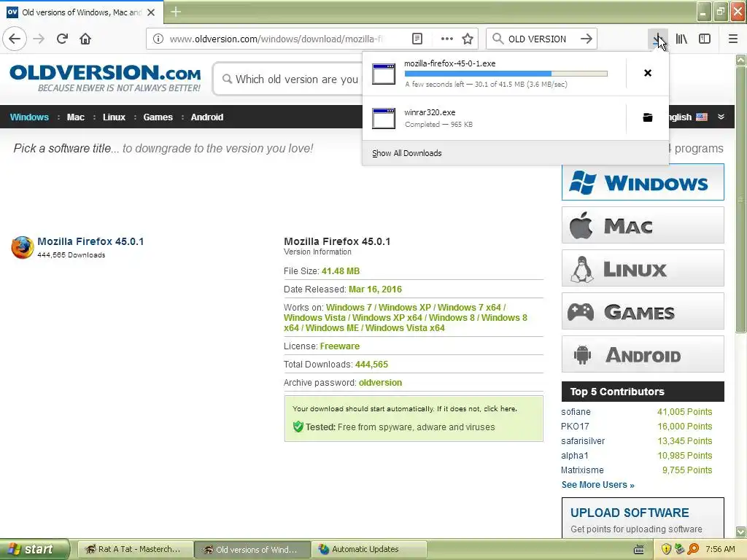Submit search with the arrow button
747x560 pixels.
coord(587,39)
